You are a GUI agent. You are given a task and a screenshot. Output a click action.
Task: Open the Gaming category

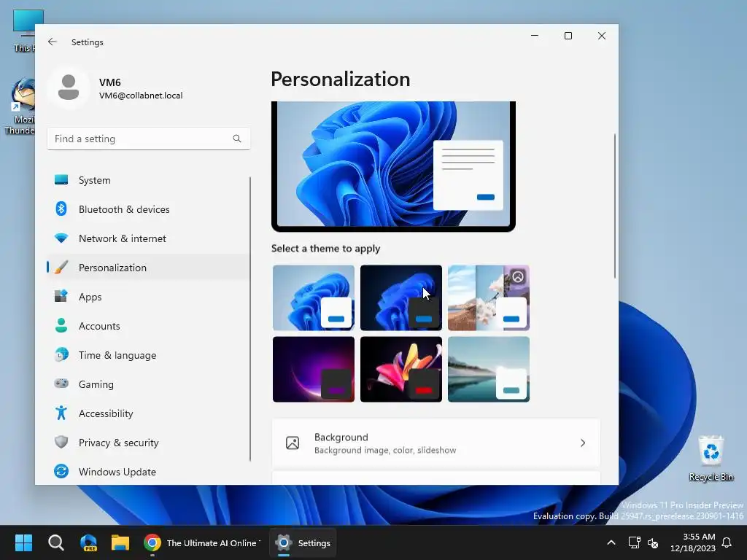[x=148, y=384]
